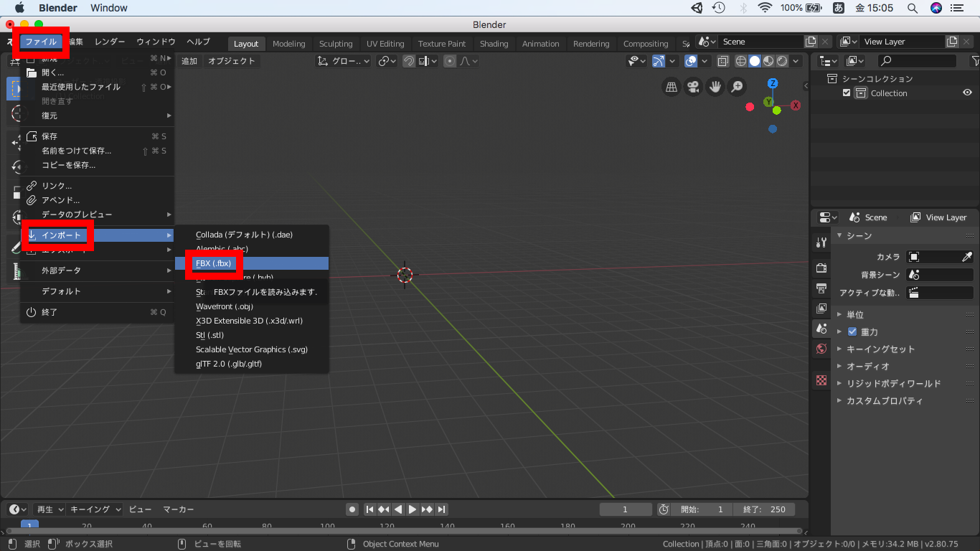Choose Collada (デフォルト) (.dae) import option
Image resolution: width=980 pixels, height=551 pixels.
[252, 235]
